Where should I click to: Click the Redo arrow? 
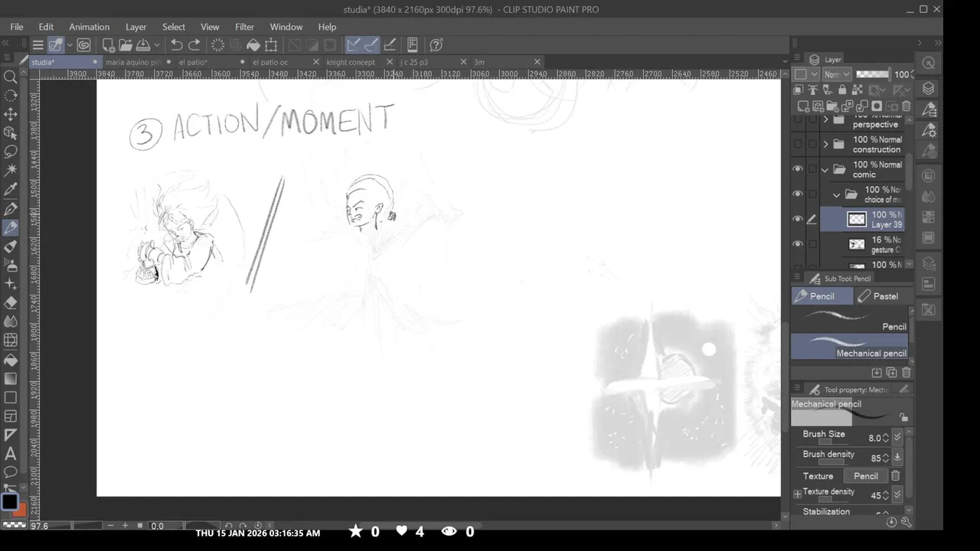pos(194,45)
